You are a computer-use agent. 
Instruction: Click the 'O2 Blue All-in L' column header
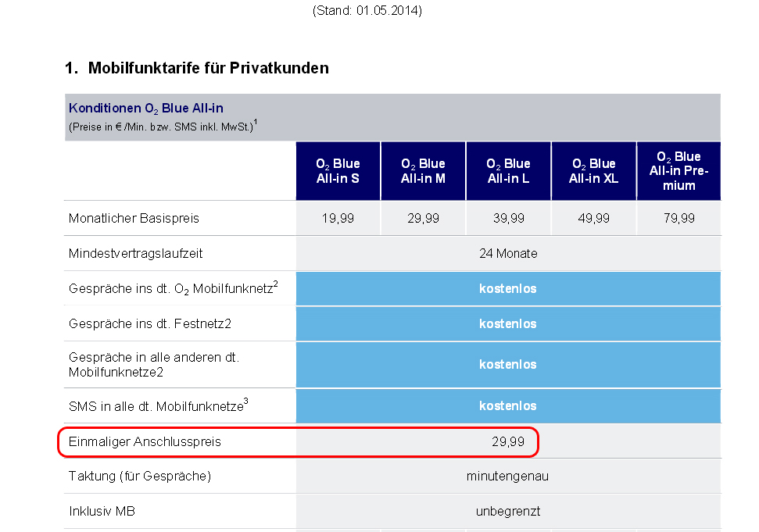[508, 171]
